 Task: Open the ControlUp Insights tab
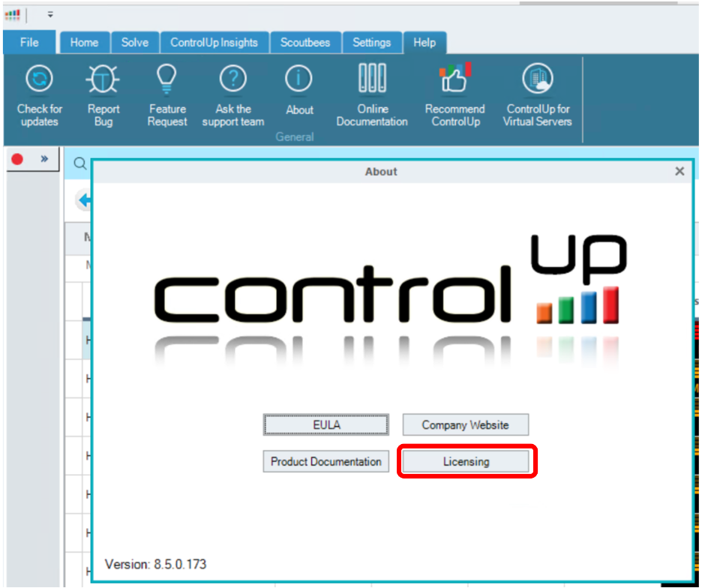214,43
